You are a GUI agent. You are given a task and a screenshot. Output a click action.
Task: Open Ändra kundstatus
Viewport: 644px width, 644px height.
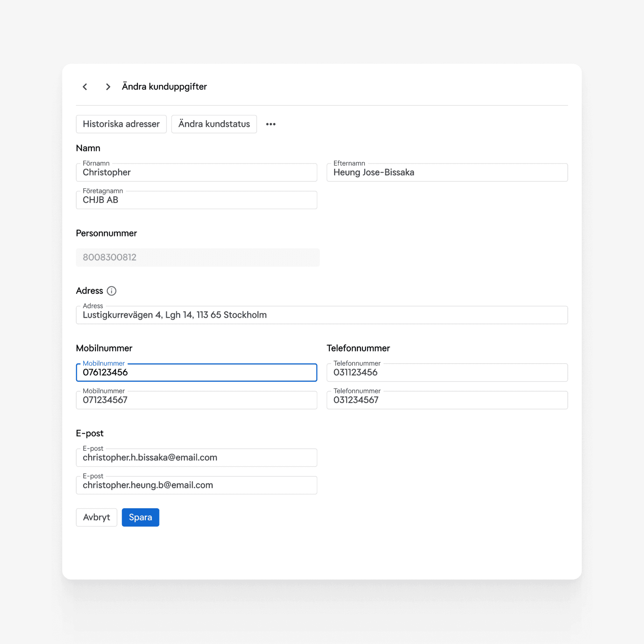(214, 124)
